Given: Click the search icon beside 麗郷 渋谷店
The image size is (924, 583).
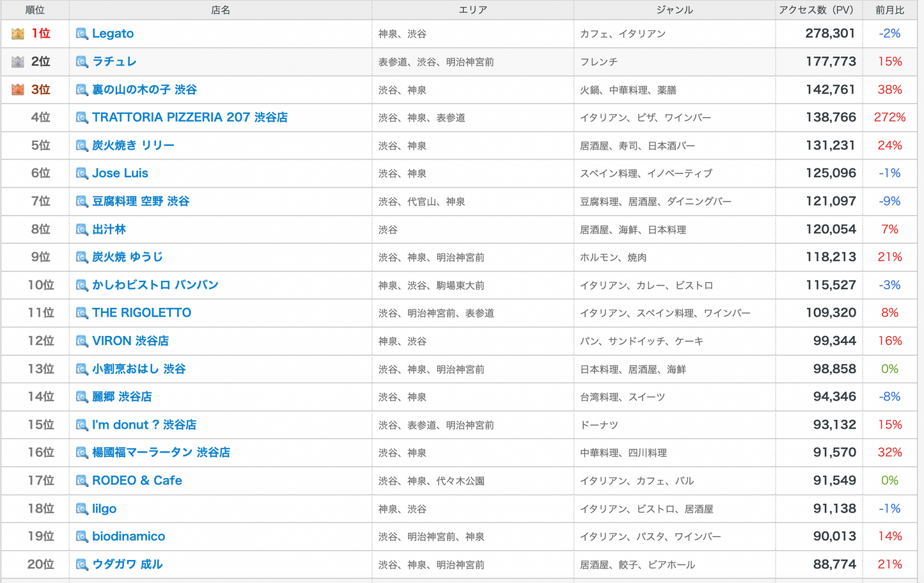Looking at the screenshot, I should click(x=82, y=397).
